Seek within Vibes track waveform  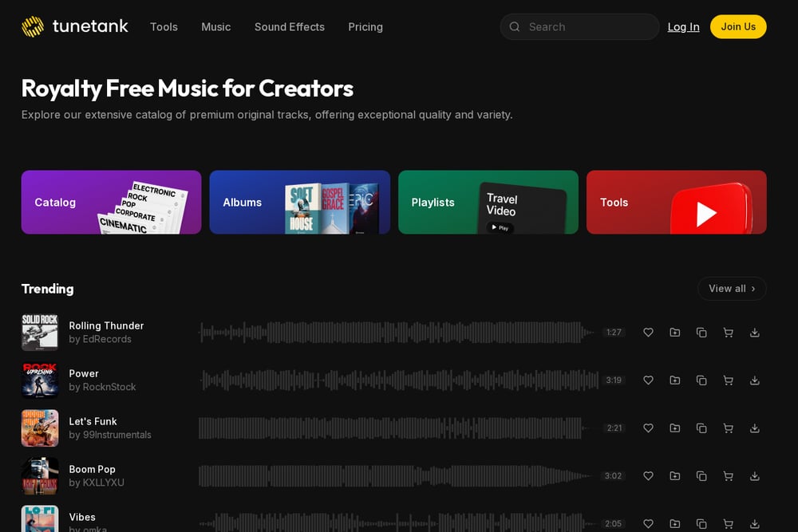[397, 523]
